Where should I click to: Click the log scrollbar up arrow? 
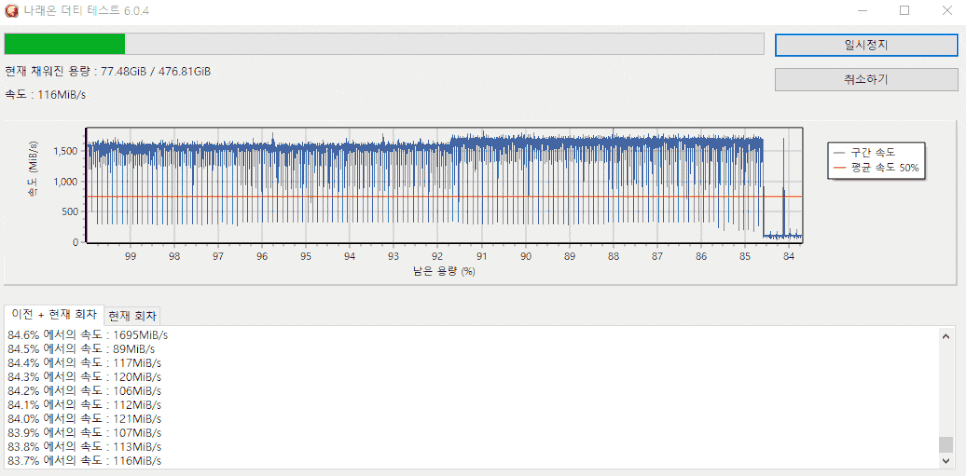(945, 336)
